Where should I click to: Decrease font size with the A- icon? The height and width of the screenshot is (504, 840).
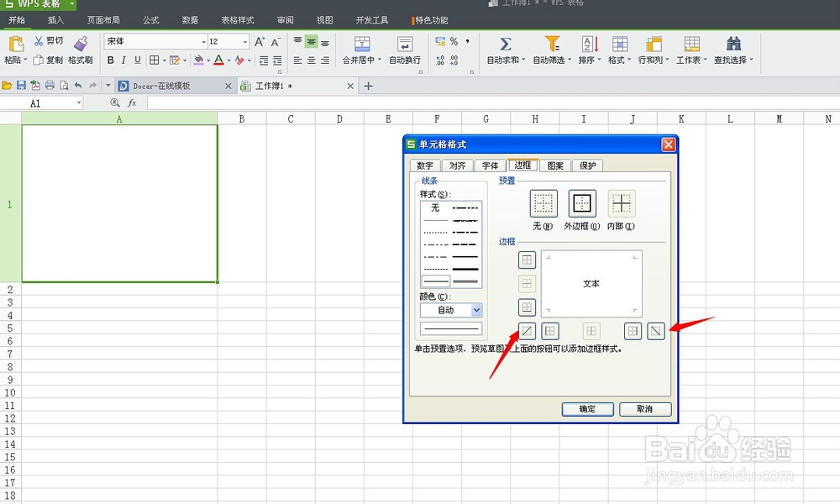276,42
